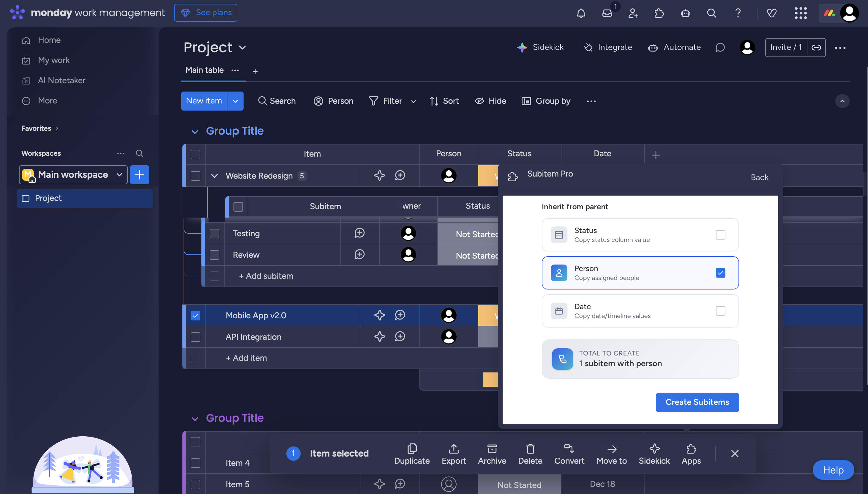Open update conversation for Testing subitem
This screenshot has height=494, width=868.
point(359,233)
